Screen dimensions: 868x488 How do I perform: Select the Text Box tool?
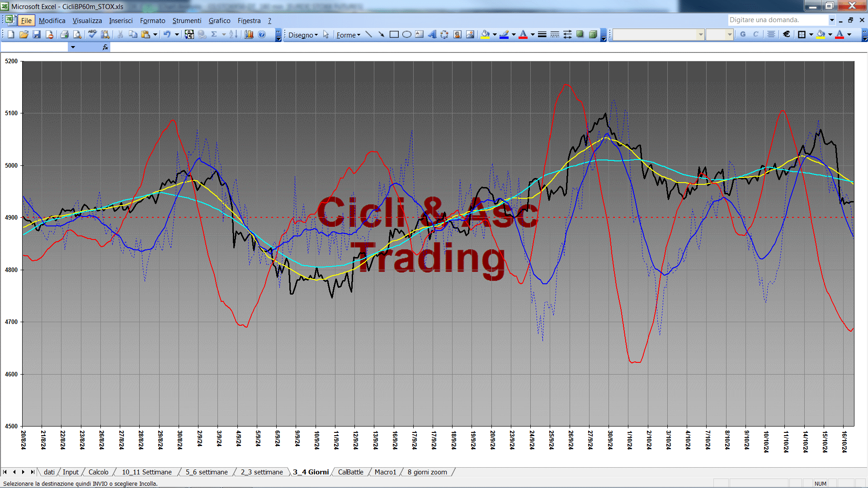(420, 34)
